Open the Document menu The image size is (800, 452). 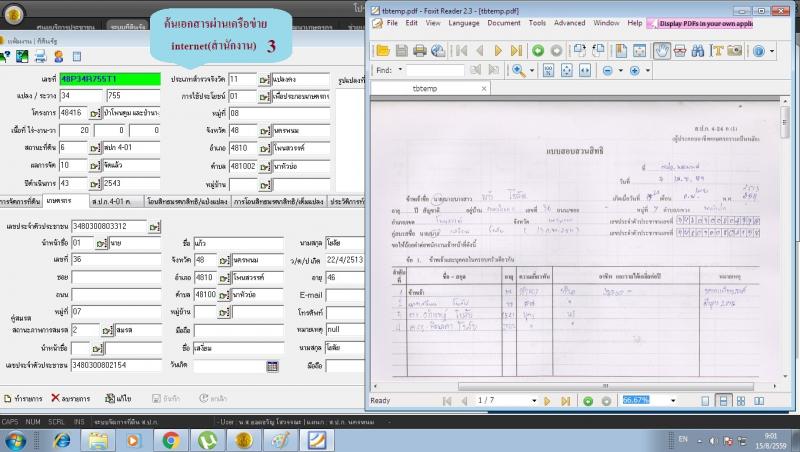(504, 23)
